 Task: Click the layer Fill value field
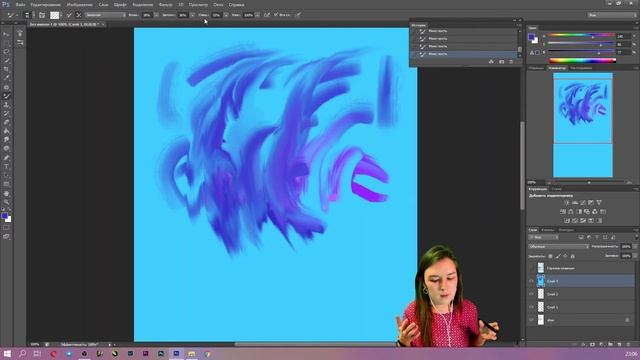(625, 256)
